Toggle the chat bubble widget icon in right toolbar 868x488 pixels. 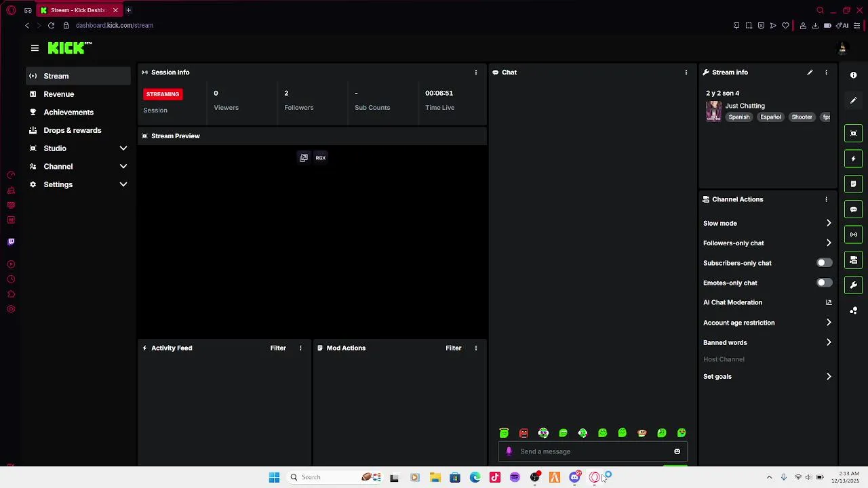pyautogui.click(x=854, y=209)
